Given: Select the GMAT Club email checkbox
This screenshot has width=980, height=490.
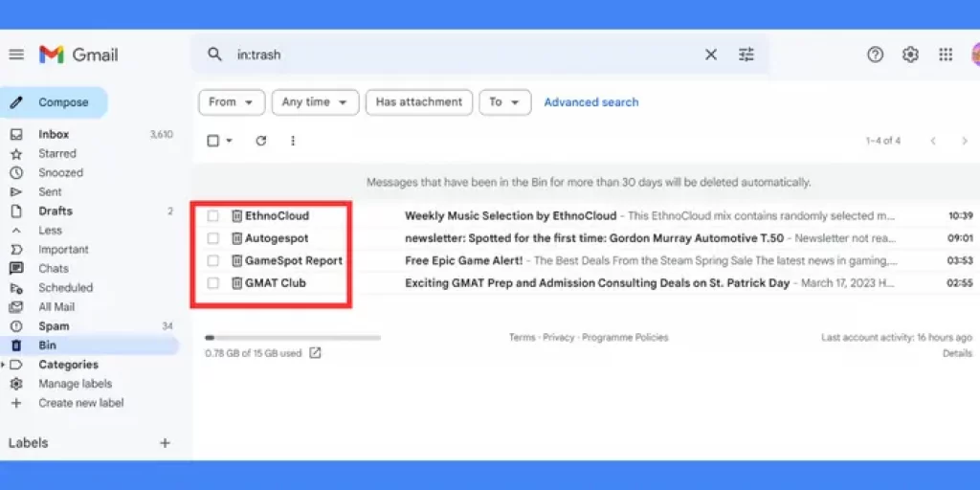Looking at the screenshot, I should pyautogui.click(x=213, y=283).
